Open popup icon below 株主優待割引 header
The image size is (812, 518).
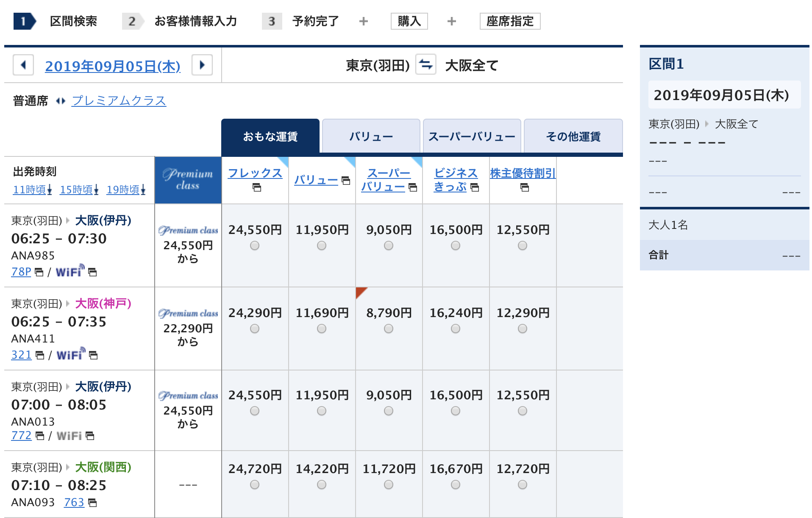point(525,187)
